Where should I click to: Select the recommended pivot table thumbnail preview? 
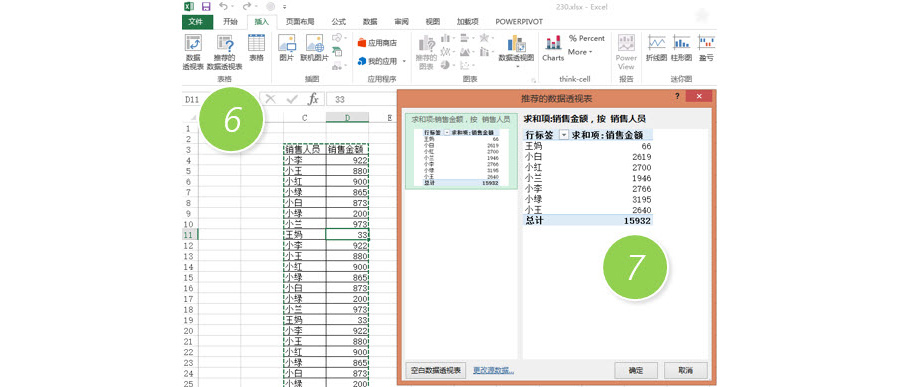click(x=460, y=151)
